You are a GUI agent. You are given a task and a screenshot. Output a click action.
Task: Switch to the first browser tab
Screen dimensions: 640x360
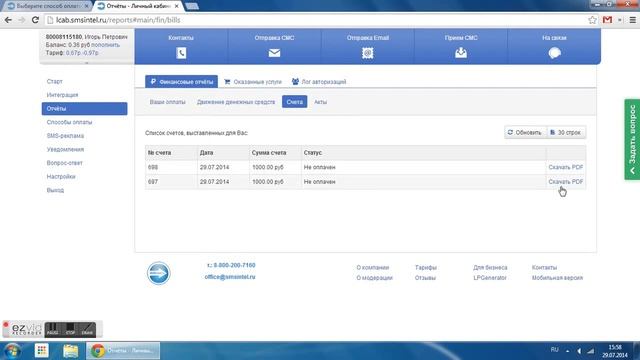tap(47, 6)
